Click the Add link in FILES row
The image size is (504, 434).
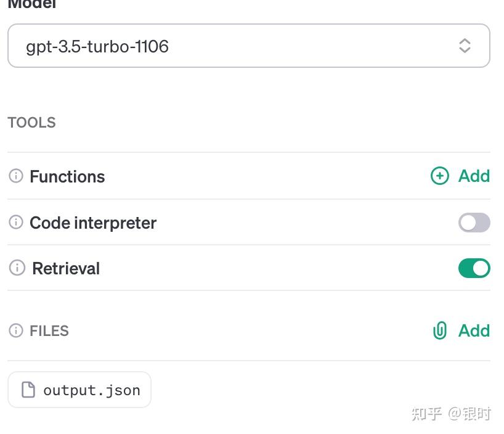coord(474,331)
